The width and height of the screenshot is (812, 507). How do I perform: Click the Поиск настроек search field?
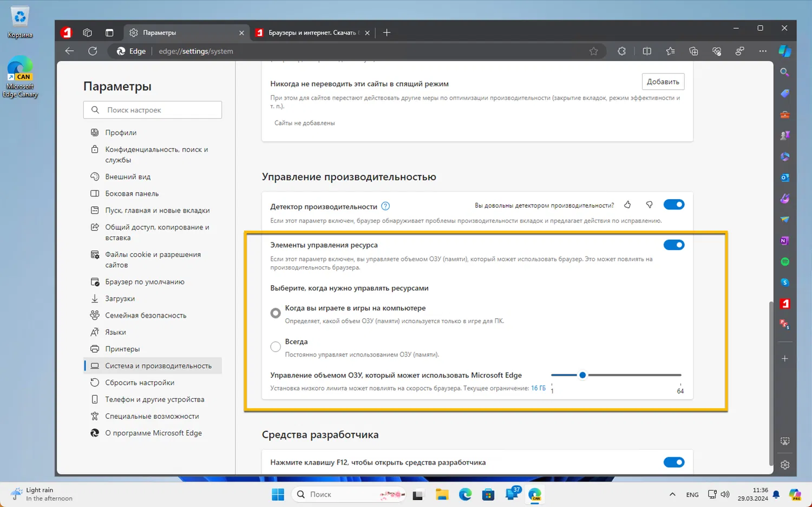click(153, 110)
